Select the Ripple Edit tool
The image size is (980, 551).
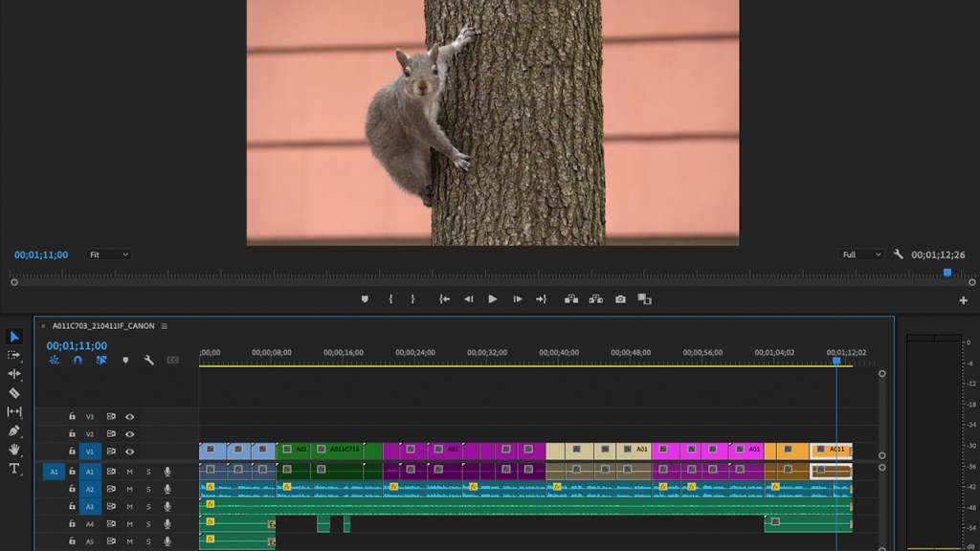tap(14, 373)
